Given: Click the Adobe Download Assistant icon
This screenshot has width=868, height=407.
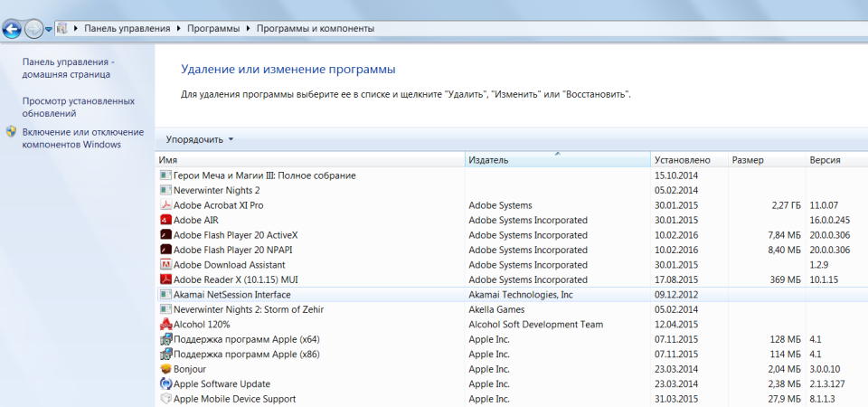Looking at the screenshot, I should tap(165, 265).
